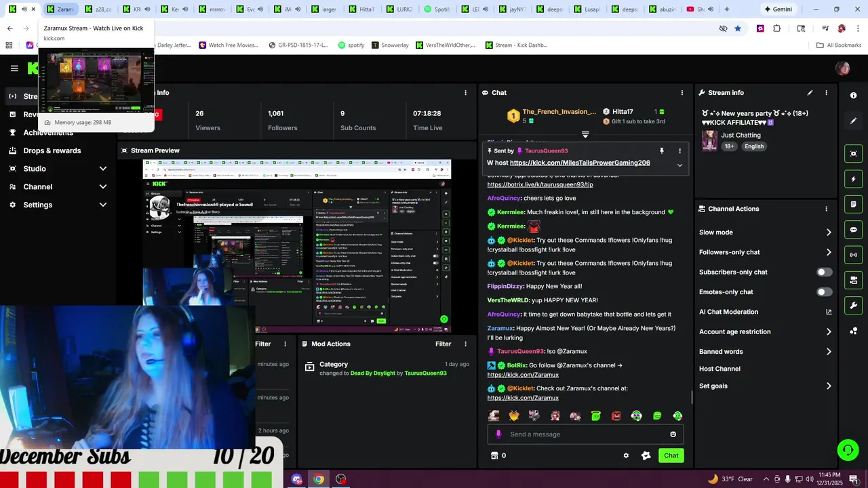
Task: Switch to the LURK2 browser tab
Action: pos(400,9)
